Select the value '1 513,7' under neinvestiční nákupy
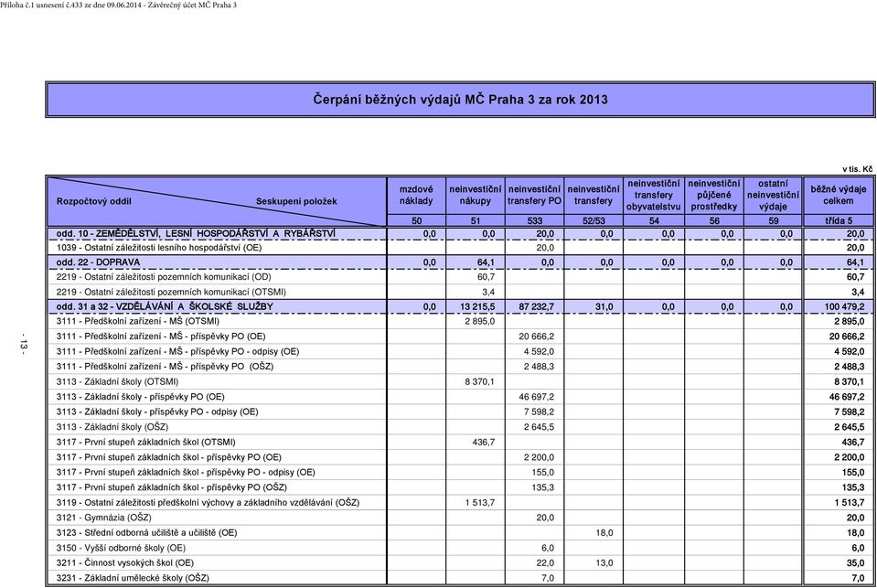 pyautogui.click(x=480, y=502)
